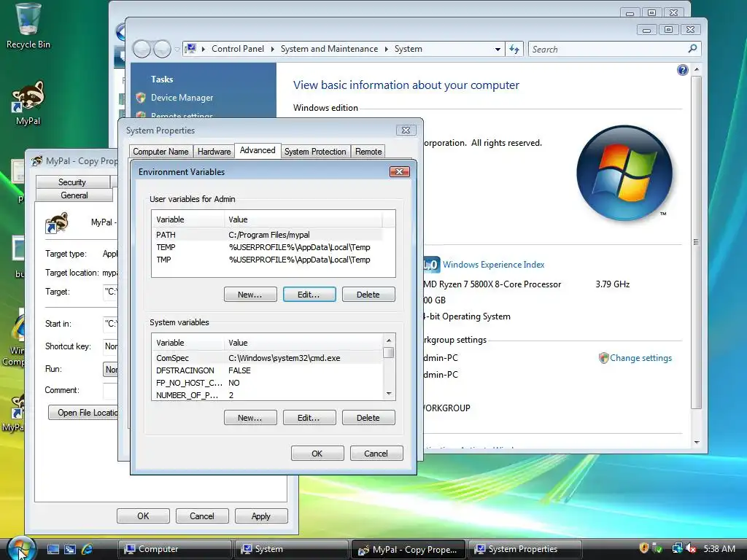Image resolution: width=747 pixels, height=560 pixels.
Task: Open the MyPal raccoon desktop shortcut
Action: coord(28,102)
